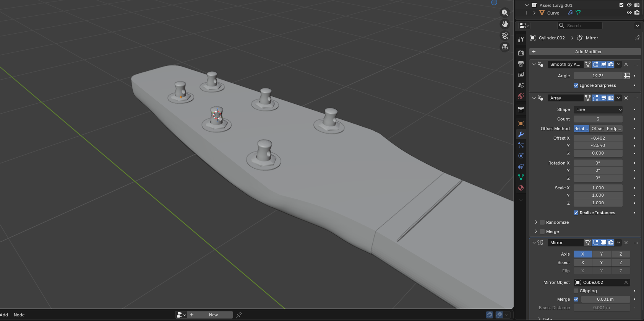The height and width of the screenshot is (321, 644).
Task: Enable the Randomize checkbox in Array
Action: pyautogui.click(x=542, y=222)
